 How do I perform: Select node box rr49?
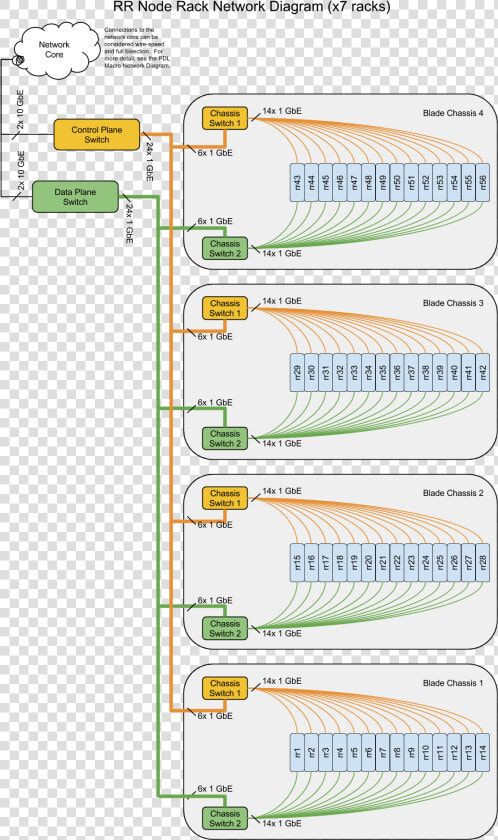tap(382, 183)
